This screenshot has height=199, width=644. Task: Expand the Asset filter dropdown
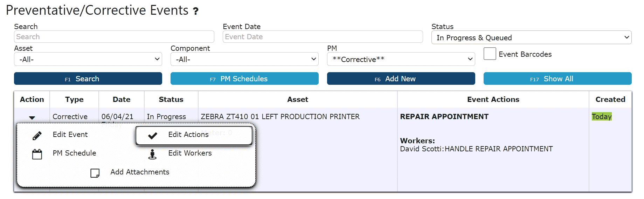88,59
